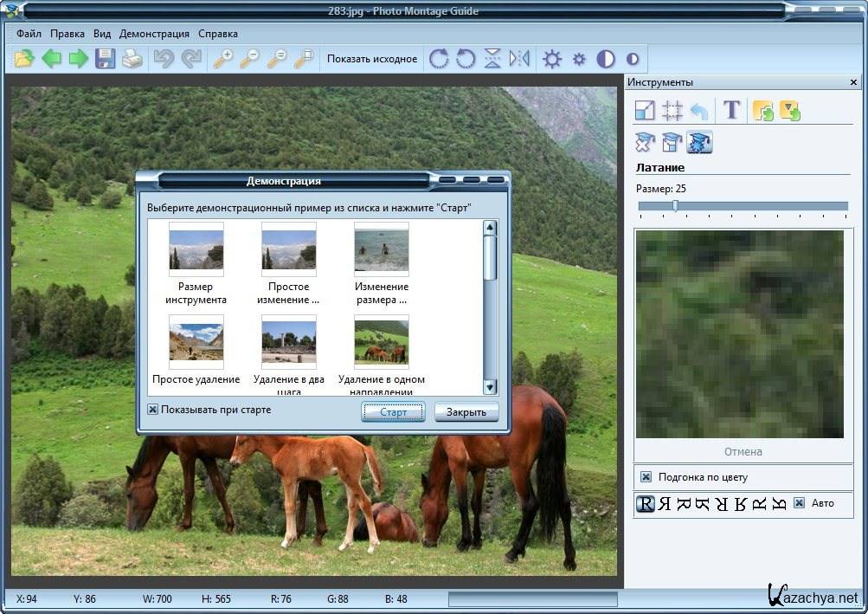The width and height of the screenshot is (868, 614).
Task: Click the zoom in magnifier icon
Action: (223, 59)
